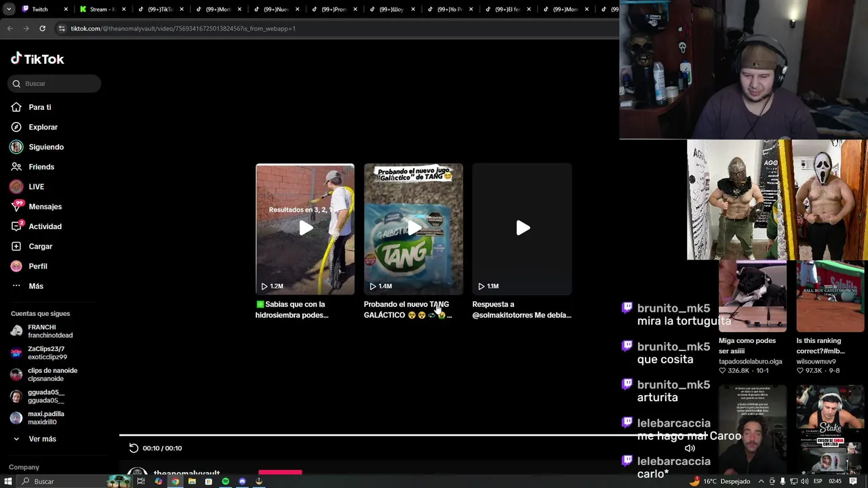868x488 pixels.
Task: Go back in browser history
Action: point(9,28)
